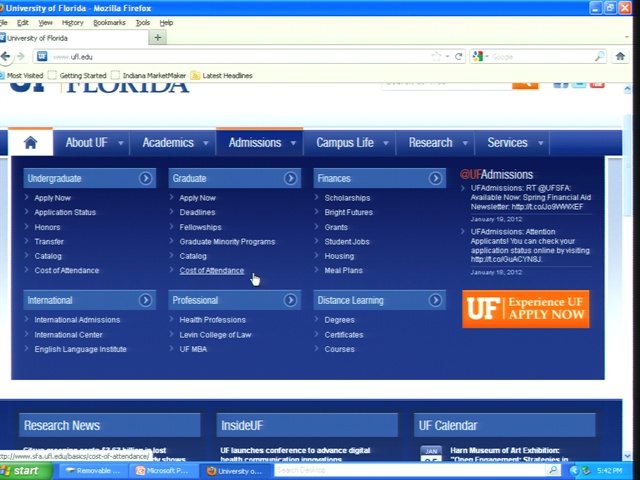Viewport: 640px width, 480px height.
Task: Click the Google search engine icon
Action: tap(477, 56)
